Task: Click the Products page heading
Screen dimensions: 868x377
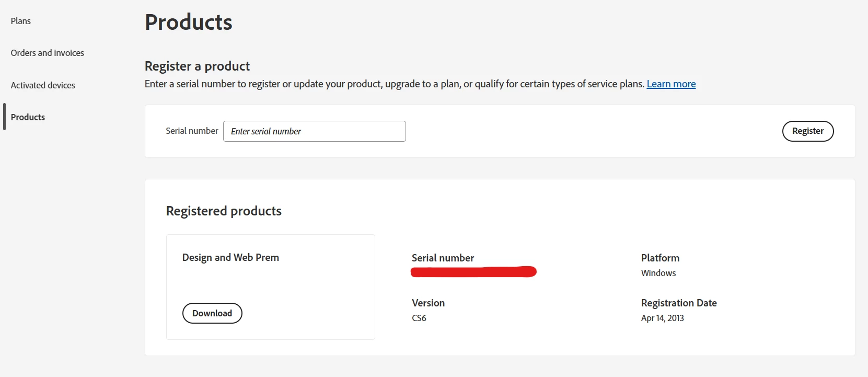Action: tap(189, 22)
